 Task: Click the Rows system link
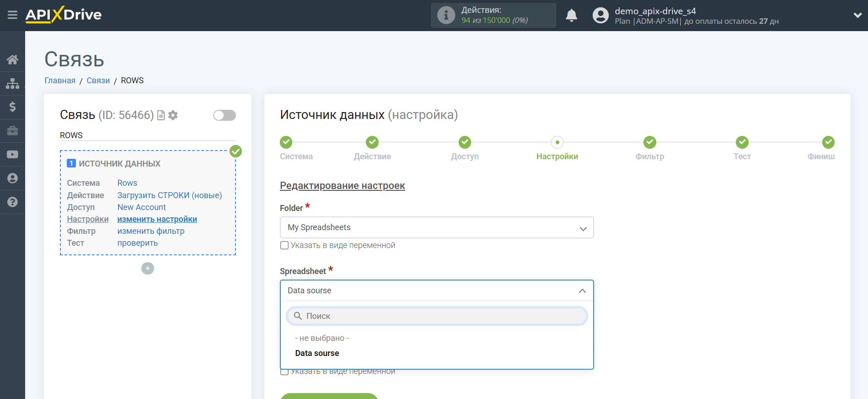pos(127,183)
